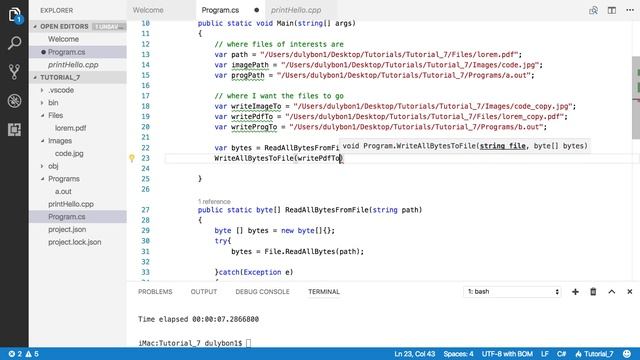Kill the terminal with trash icon
The image size is (640, 360).
pyautogui.click(x=593, y=291)
